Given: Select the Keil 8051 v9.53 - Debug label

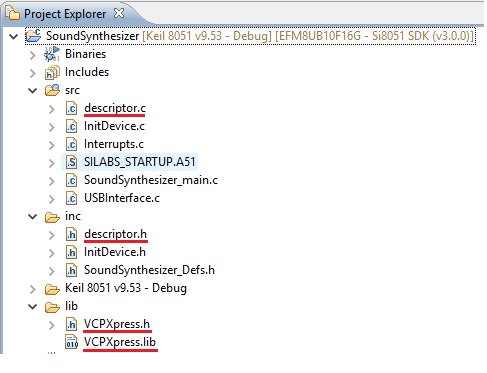Looking at the screenshot, I should click(126, 288).
